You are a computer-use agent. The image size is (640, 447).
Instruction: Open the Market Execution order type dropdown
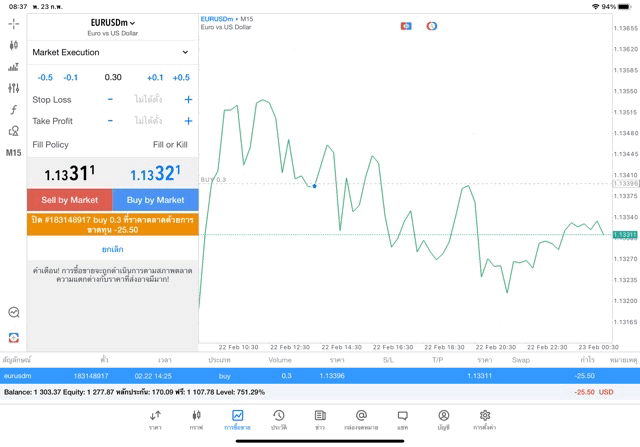point(111,52)
